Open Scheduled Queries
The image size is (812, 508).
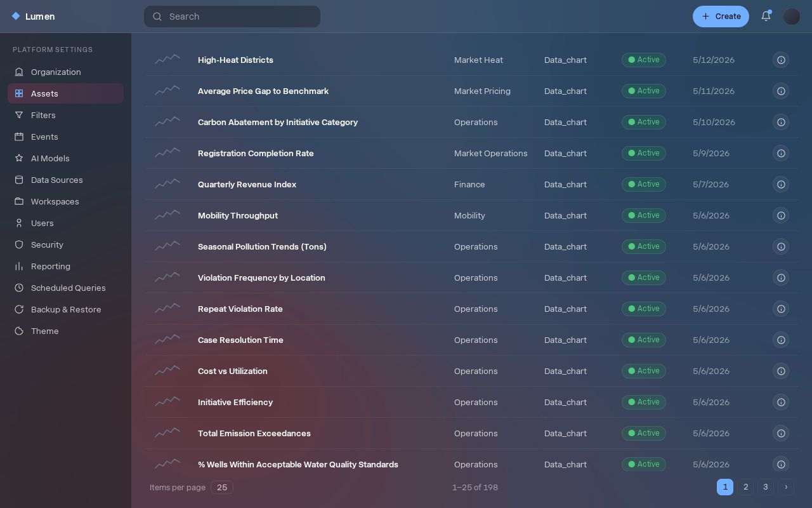[x=65, y=288]
